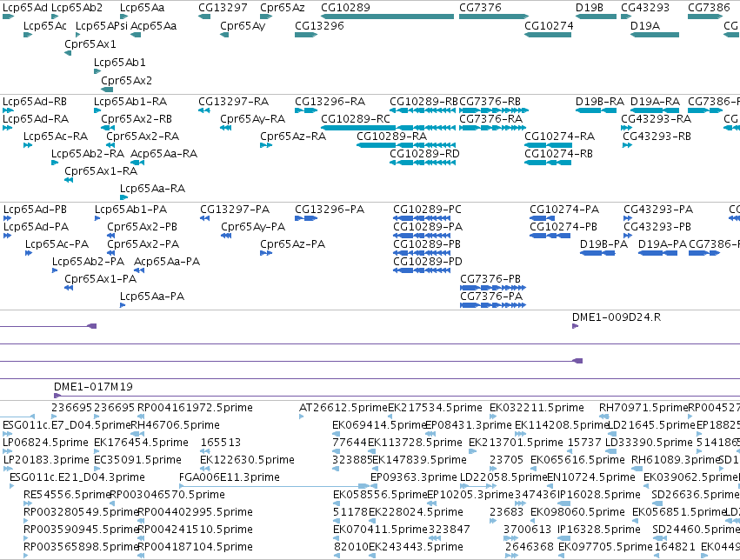This screenshot has width=740, height=560.
Task: Select BAC end DME1-009D24.R
Action: [617, 317]
